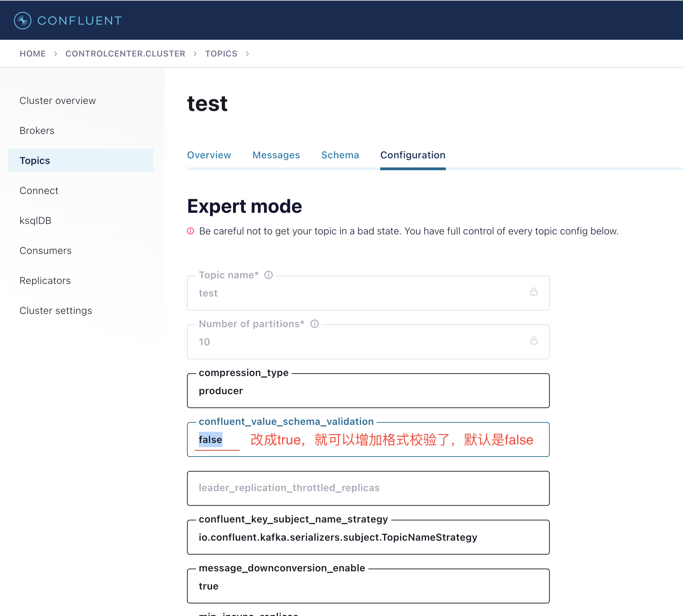Screen dimensions: 683x616
Task: Go to HOME breadcrumb link
Action: click(32, 54)
